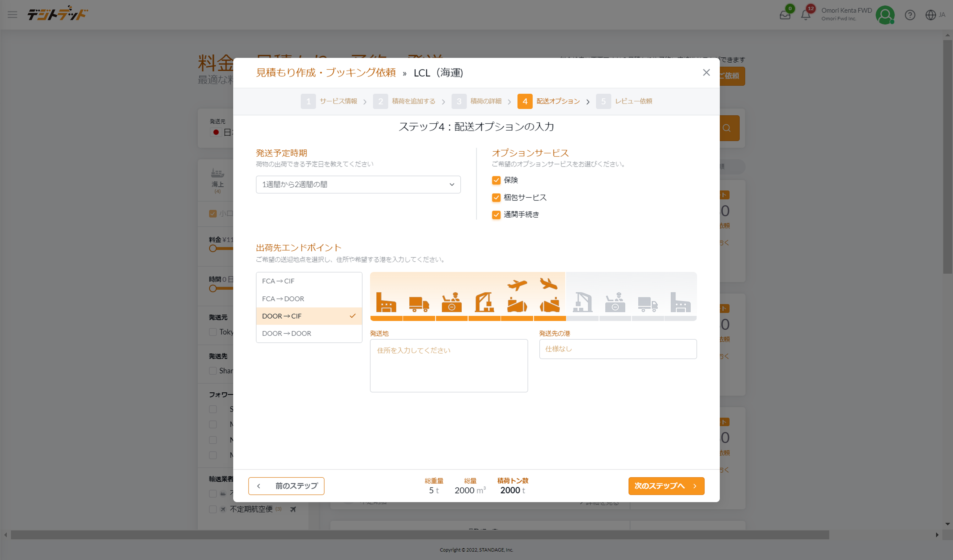Screen dimensions: 953x560
Task: Toggle the 通関手続き checkbox
Action: [x=496, y=215]
